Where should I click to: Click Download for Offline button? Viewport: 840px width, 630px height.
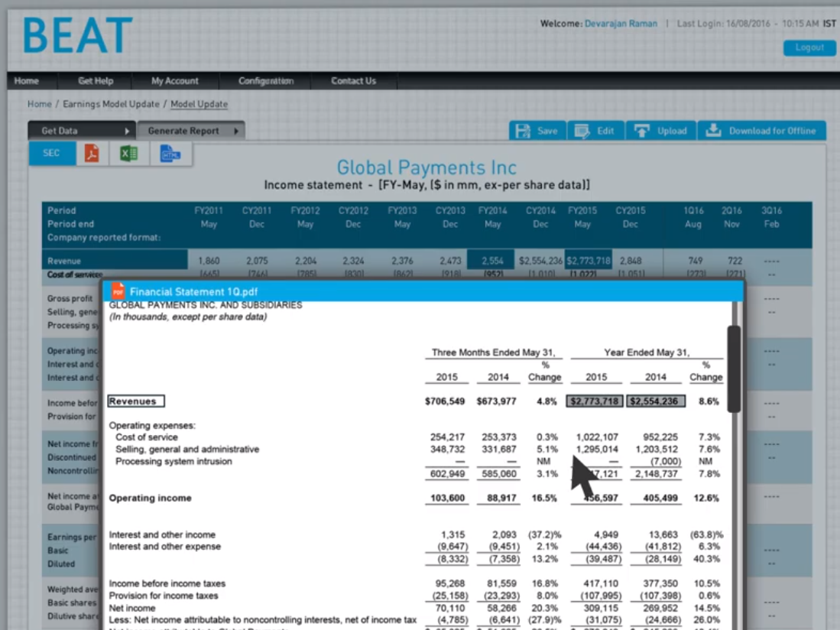tap(761, 131)
